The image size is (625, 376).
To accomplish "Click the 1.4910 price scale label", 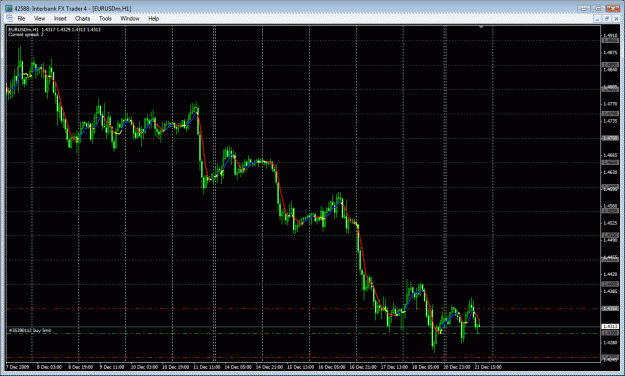I will [x=610, y=35].
